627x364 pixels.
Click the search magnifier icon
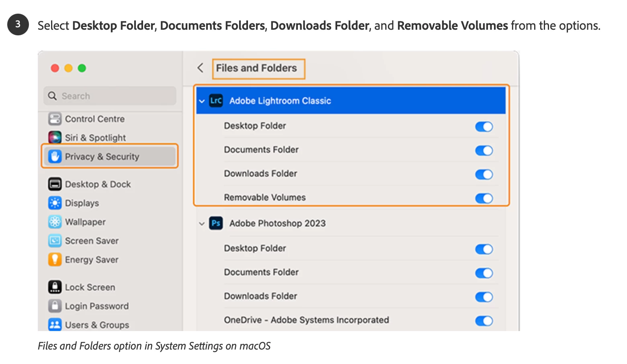[x=52, y=96]
